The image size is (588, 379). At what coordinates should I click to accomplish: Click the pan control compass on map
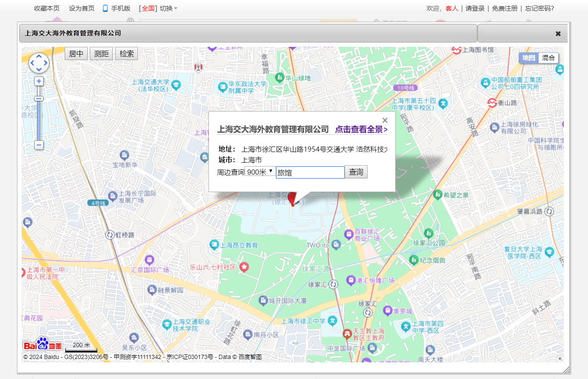39,63
